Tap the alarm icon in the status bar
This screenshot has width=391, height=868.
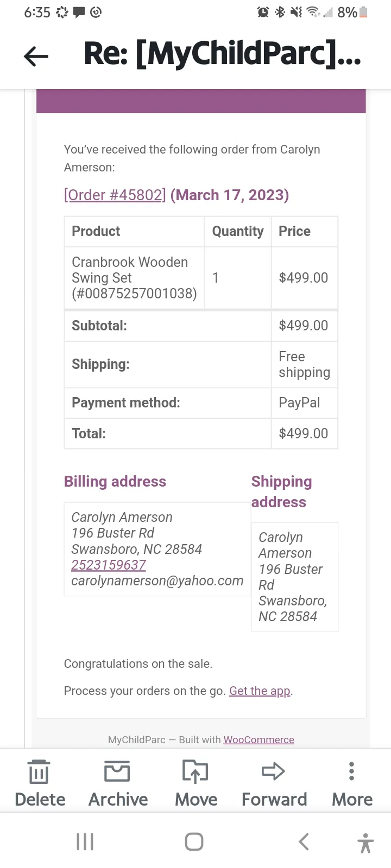pos(263,12)
